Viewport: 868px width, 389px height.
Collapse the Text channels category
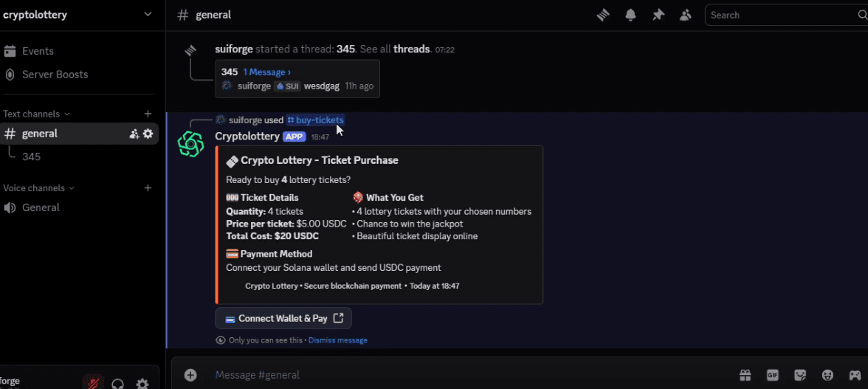(x=36, y=114)
